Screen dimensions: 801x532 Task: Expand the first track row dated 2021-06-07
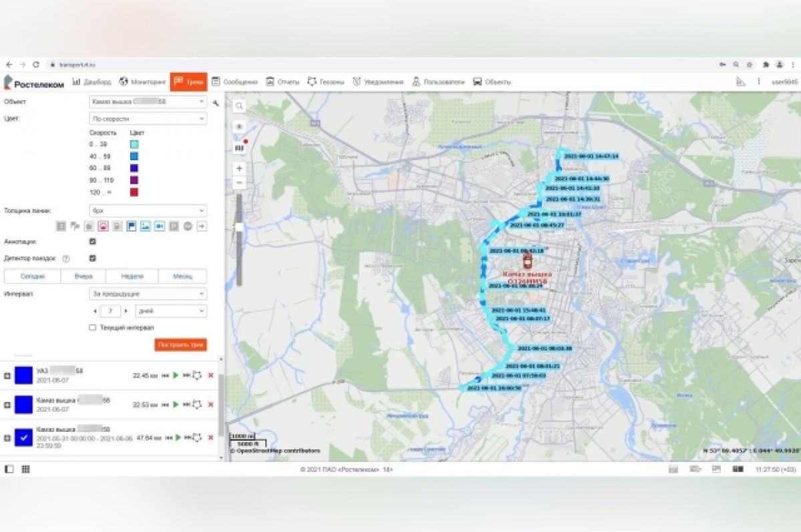7,376
